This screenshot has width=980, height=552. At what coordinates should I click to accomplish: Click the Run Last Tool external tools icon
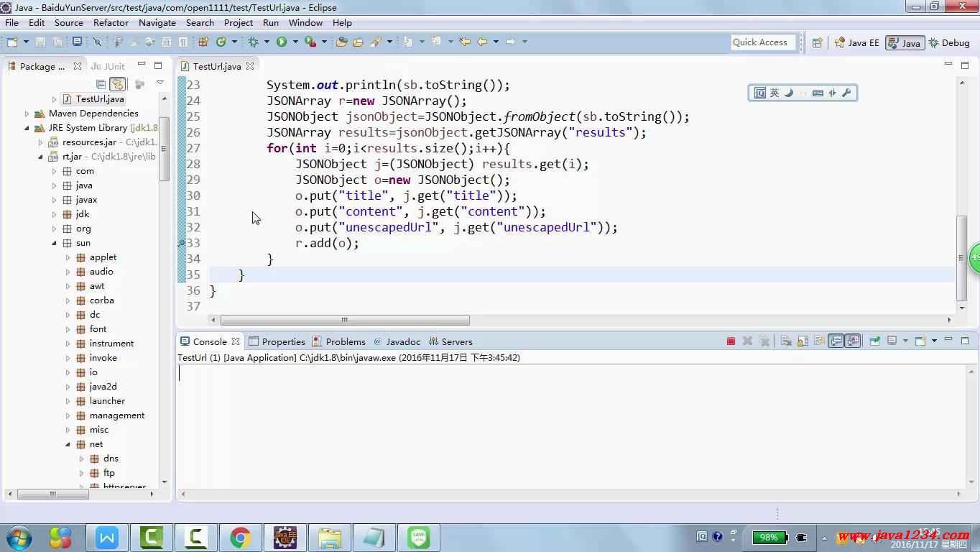tap(310, 42)
